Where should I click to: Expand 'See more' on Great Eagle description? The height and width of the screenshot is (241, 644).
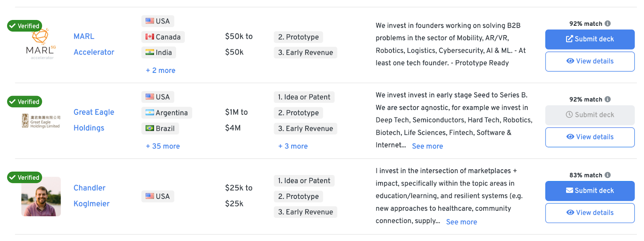[x=427, y=146]
